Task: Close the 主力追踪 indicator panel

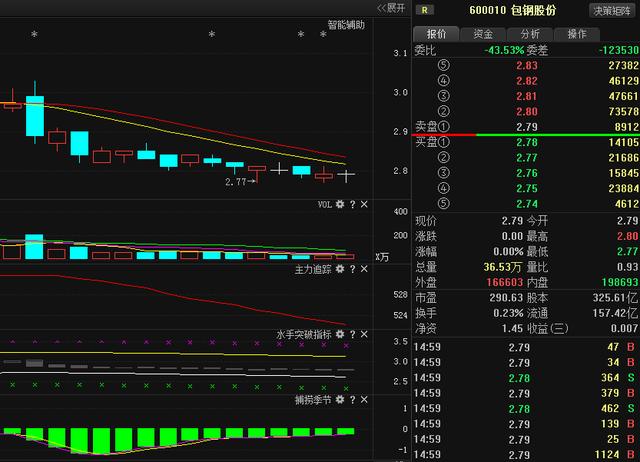Action: 364,269
